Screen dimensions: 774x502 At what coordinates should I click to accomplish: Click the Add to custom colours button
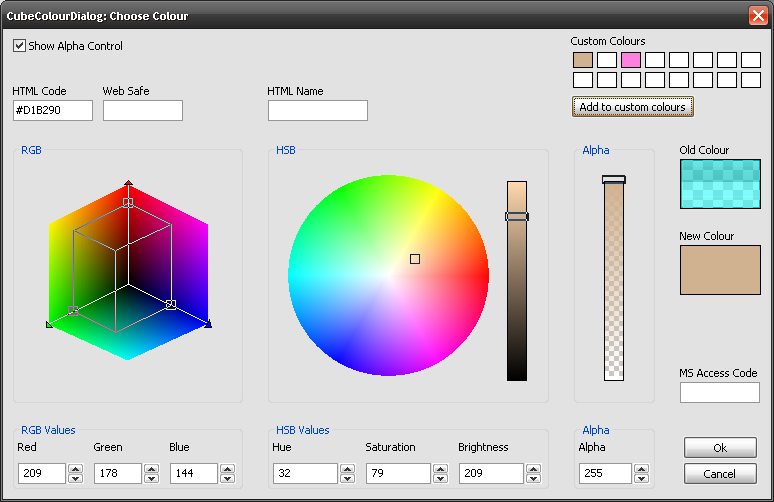point(632,107)
